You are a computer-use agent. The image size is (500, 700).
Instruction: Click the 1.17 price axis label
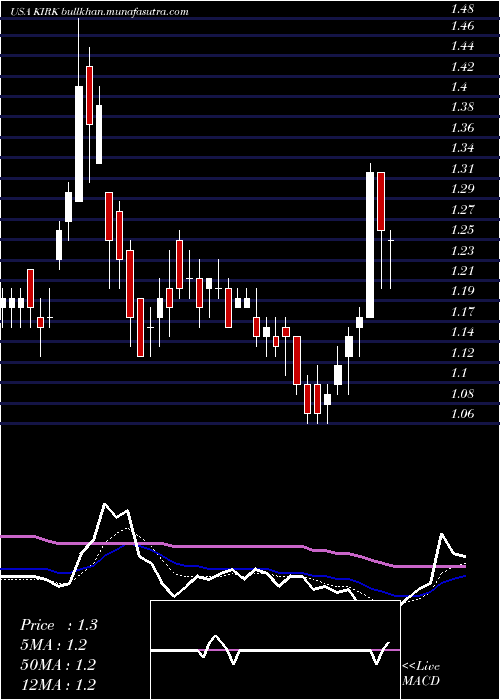click(x=462, y=312)
